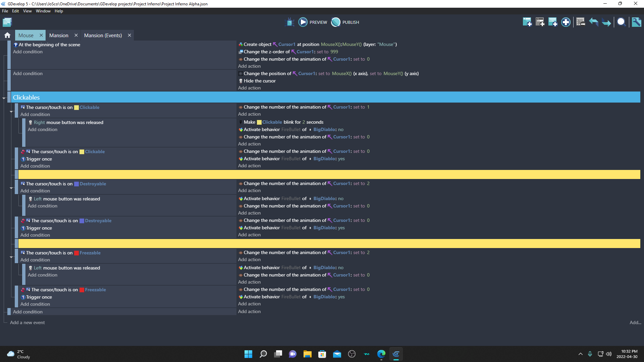Open Microsoft Edge from taskbar

(x=381, y=354)
